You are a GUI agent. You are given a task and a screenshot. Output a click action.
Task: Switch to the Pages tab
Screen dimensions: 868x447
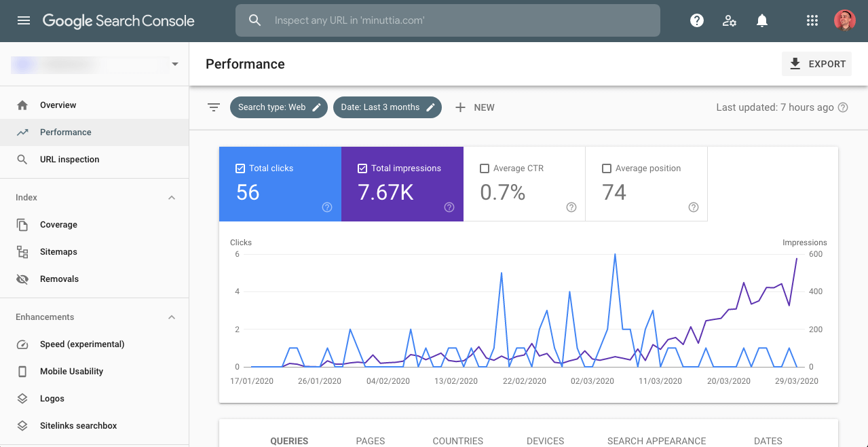point(371,440)
